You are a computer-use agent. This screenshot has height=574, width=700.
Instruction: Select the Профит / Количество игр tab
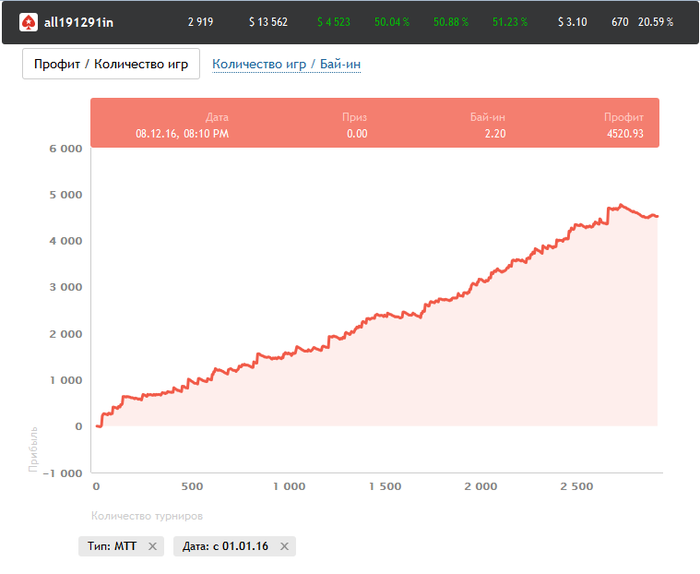(x=111, y=64)
